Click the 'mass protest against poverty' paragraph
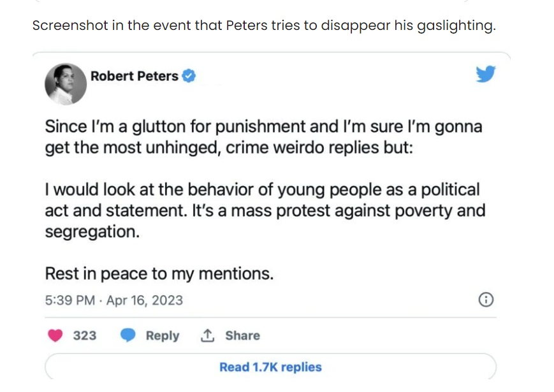Image resolution: width=554 pixels, height=392 pixels. coord(265,210)
